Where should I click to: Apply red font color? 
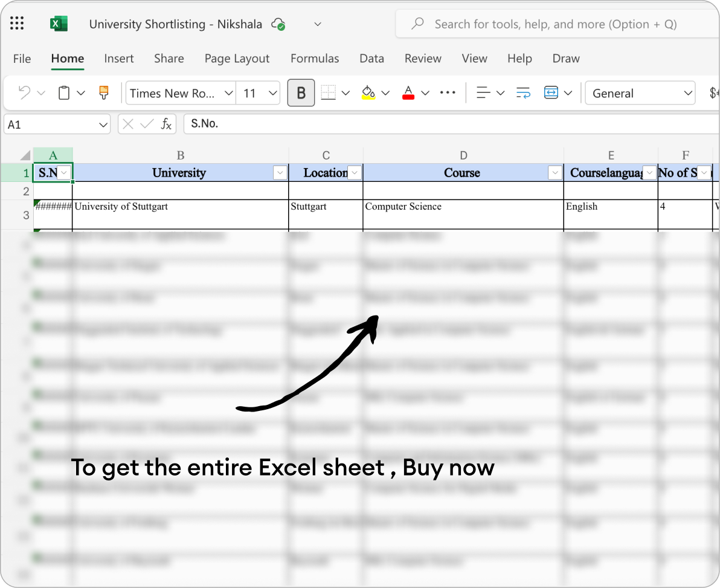coord(408,93)
